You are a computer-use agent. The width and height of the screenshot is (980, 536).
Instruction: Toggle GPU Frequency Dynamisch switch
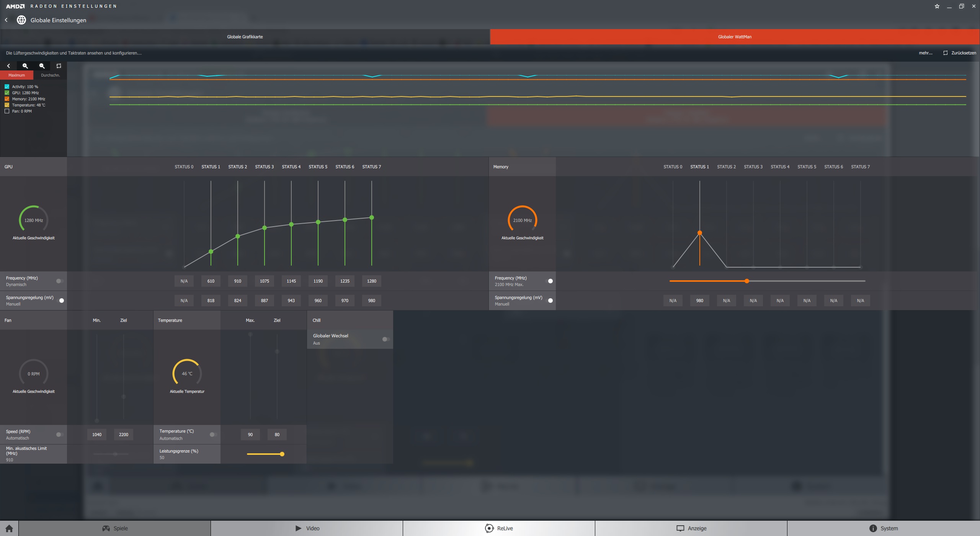(x=60, y=281)
